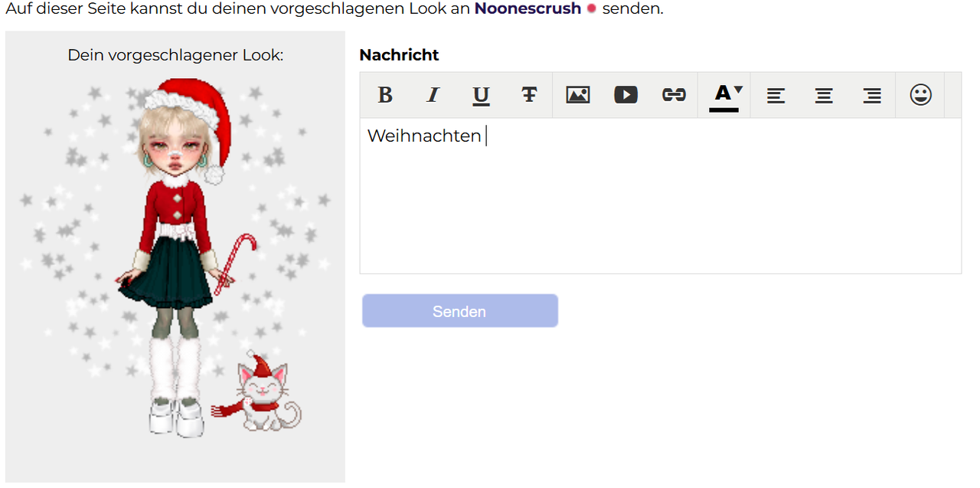Toggle bold formatting in the message editor
The width and height of the screenshot is (980, 488).
click(385, 95)
